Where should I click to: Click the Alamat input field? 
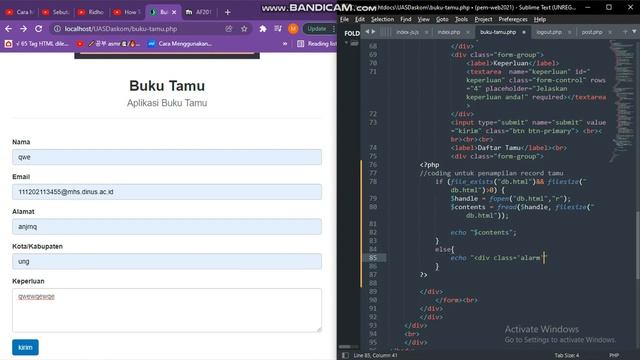(167, 227)
